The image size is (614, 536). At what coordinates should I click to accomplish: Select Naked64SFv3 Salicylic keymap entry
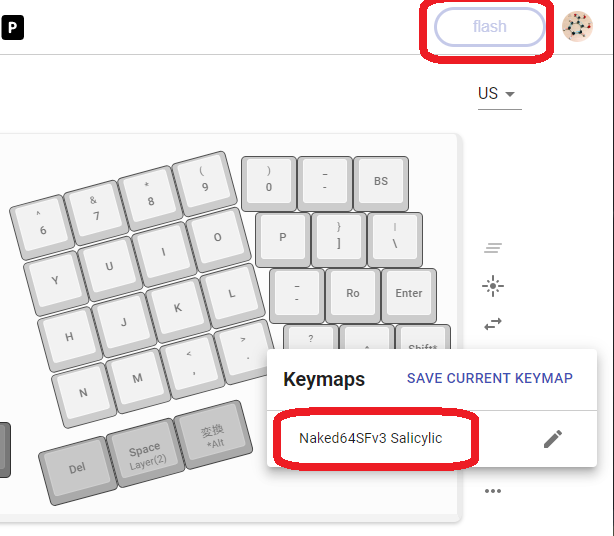370,438
